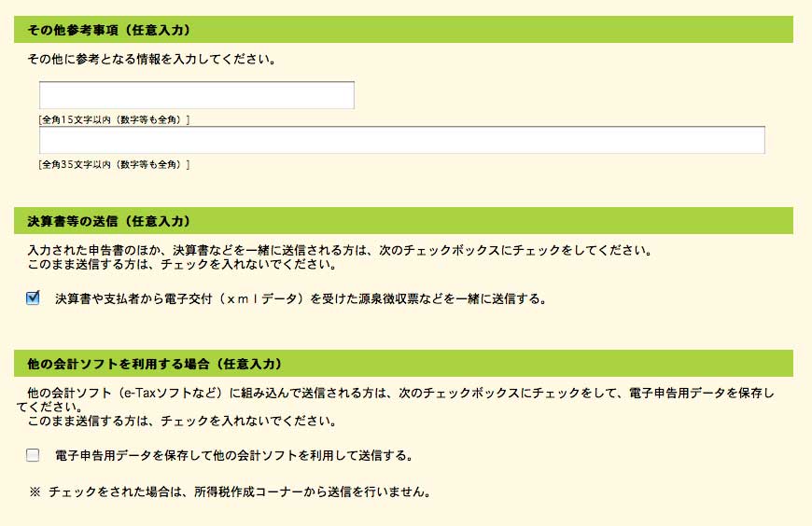Click the 決算書や支払者から電子交付 checkbox label
812x526 pixels.
click(299, 299)
